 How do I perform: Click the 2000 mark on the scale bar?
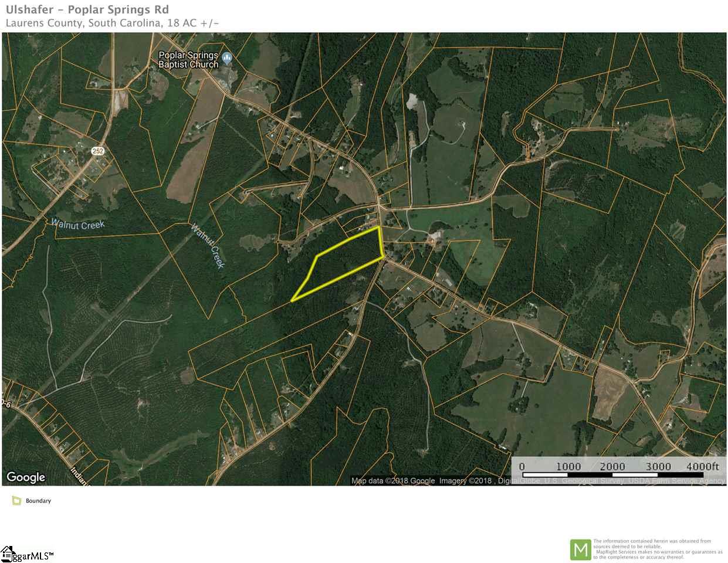pyautogui.click(x=613, y=466)
